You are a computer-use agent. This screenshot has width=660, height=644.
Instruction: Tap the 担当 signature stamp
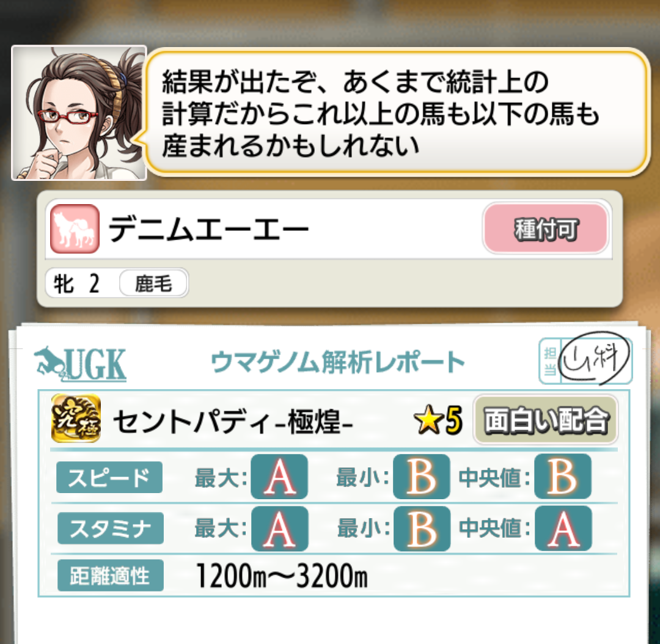[586, 361]
